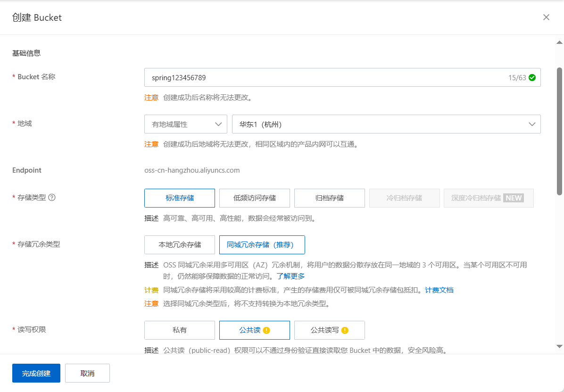Choose 本地冗余存储 redundancy type

click(x=180, y=245)
